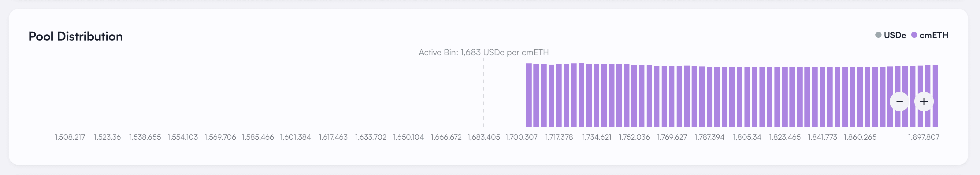This screenshot has width=980, height=175.
Task: Click the 1,508.217 axis label
Action: [x=70, y=137]
